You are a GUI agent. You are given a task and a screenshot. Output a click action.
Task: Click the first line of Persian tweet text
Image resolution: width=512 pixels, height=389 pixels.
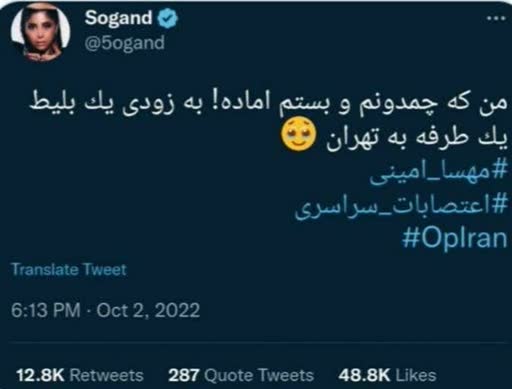coord(268,104)
